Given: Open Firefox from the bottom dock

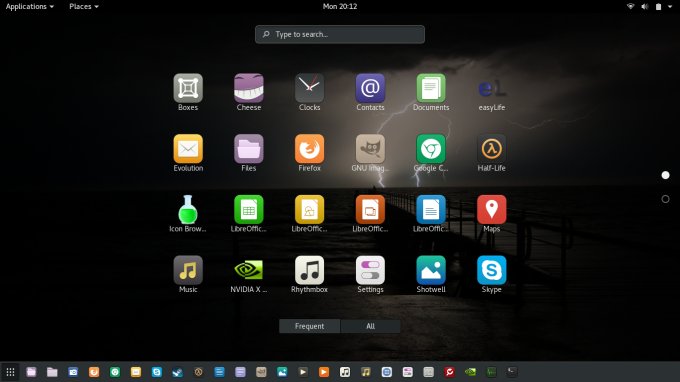Looking at the screenshot, I should (x=94, y=372).
